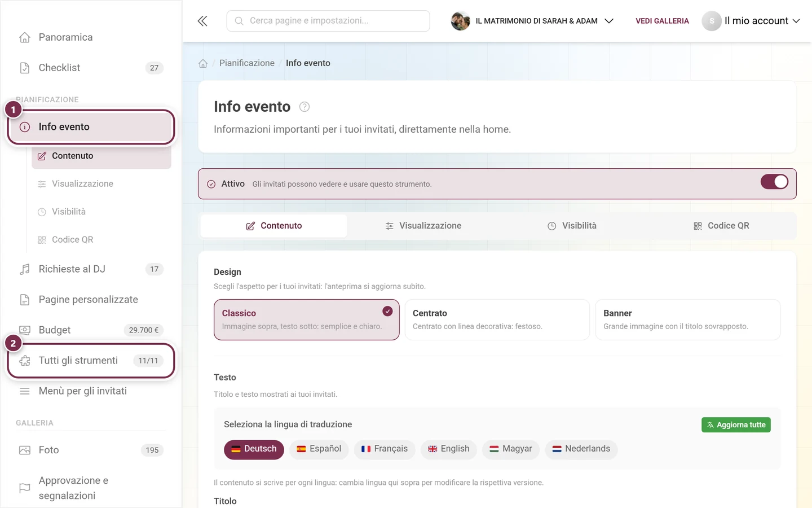Collapse the sidebar with the double-chevron icon

click(202, 21)
